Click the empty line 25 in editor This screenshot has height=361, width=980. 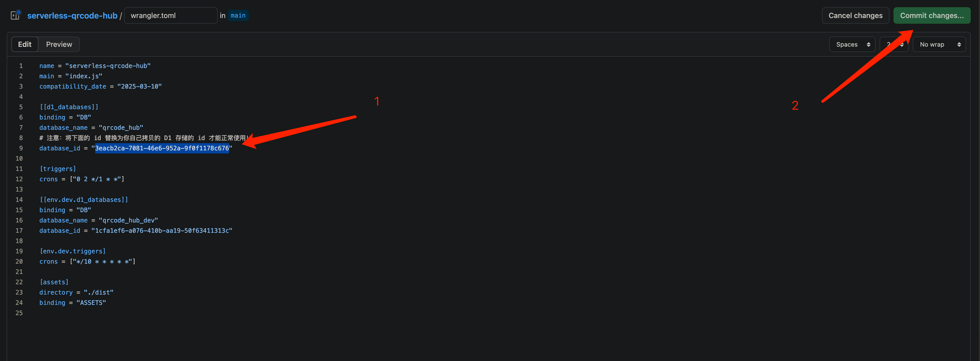[495, 313]
